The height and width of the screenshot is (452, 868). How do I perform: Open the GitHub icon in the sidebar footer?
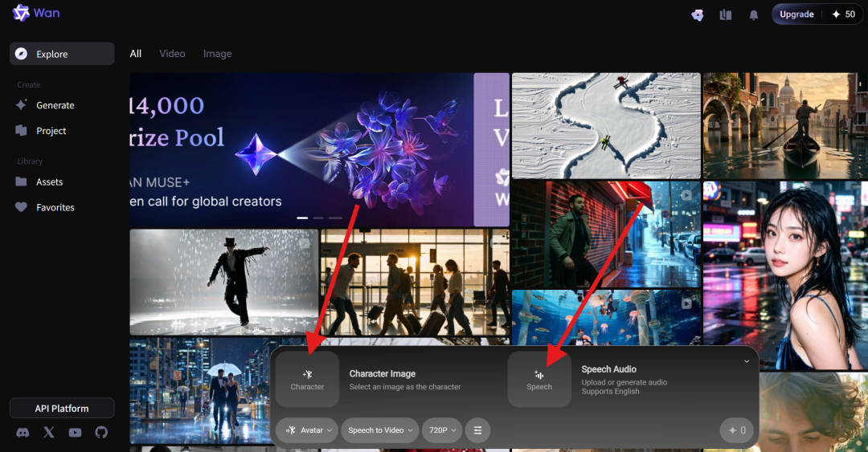tap(101, 433)
